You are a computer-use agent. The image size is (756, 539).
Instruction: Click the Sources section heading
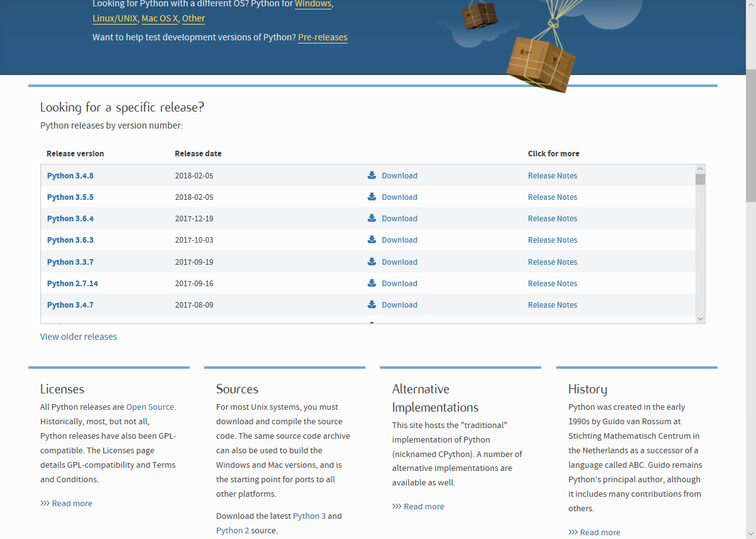[x=238, y=389]
